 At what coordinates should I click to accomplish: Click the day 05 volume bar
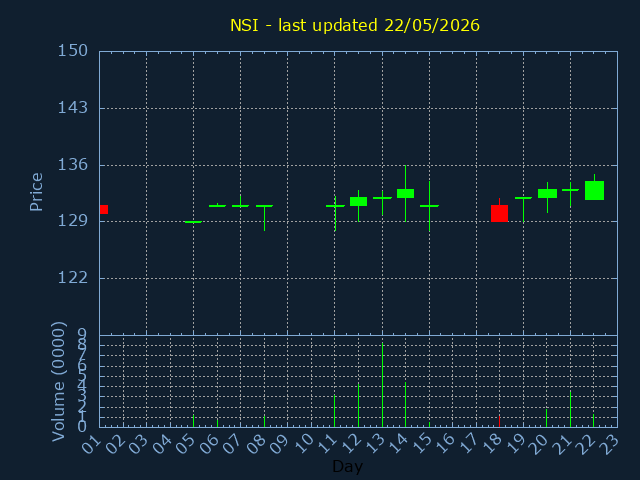point(193,421)
